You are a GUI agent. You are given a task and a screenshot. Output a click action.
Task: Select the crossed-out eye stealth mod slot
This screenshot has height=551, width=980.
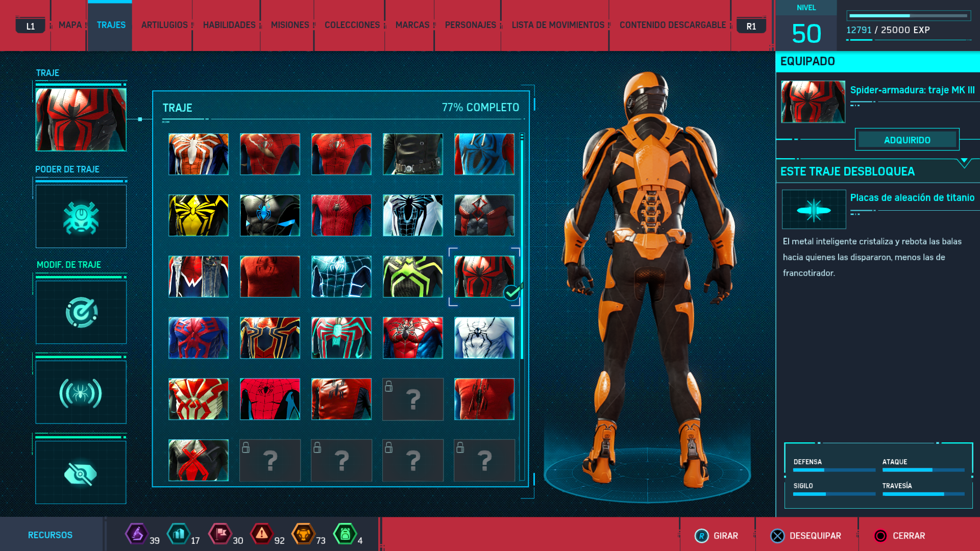click(81, 473)
